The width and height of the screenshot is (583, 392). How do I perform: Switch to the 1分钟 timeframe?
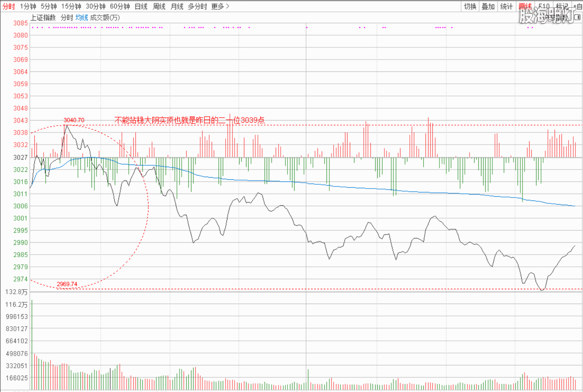pos(28,6)
